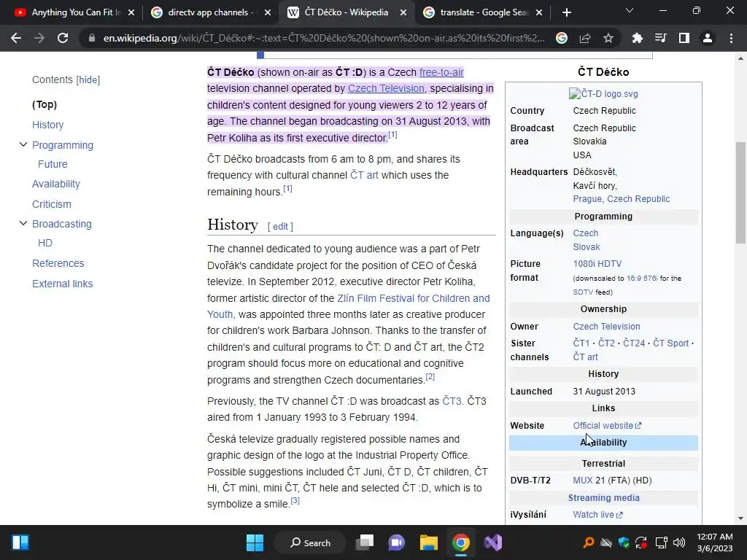This screenshot has width=747, height=560.
Task: Open the free-to-air link
Action: (441, 72)
